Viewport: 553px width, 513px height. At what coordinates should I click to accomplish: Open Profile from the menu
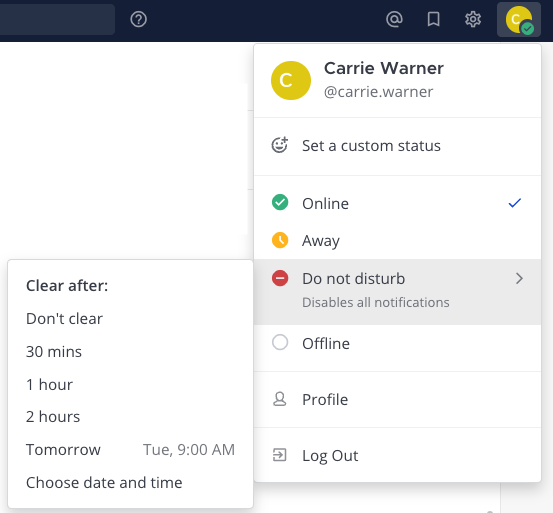[x=397, y=399]
